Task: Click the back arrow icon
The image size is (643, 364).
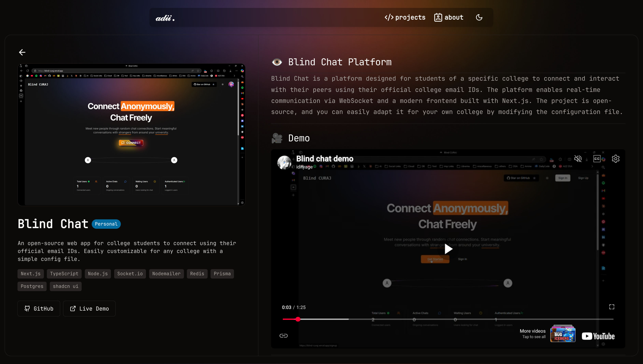Action: click(x=22, y=52)
